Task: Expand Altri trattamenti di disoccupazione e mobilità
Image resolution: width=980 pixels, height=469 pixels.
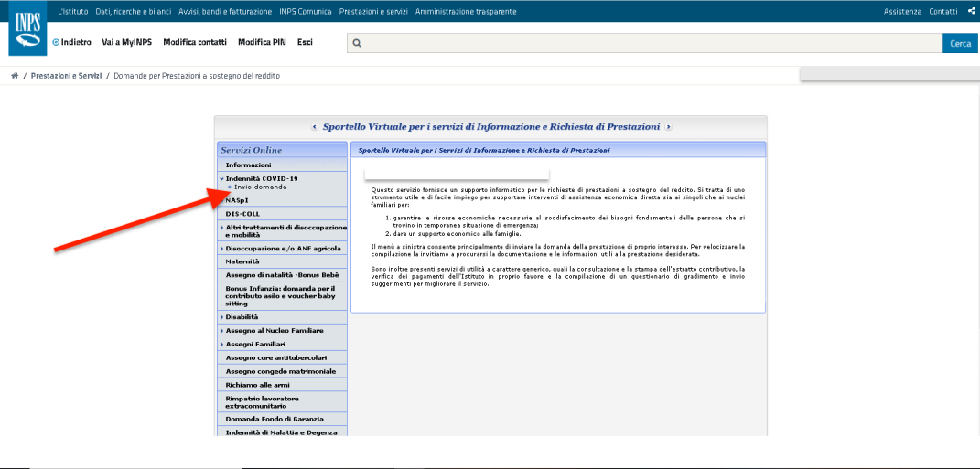Action: (282, 231)
